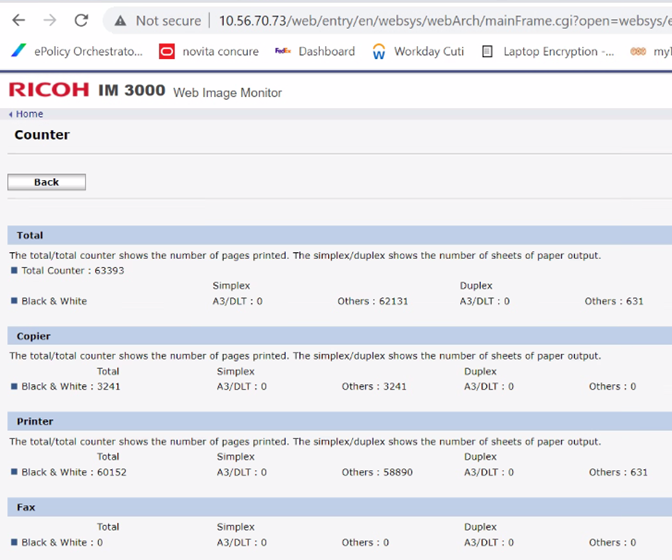Go to Home via breadcrumb link
Screen dimensions: 672x560
click(30, 114)
